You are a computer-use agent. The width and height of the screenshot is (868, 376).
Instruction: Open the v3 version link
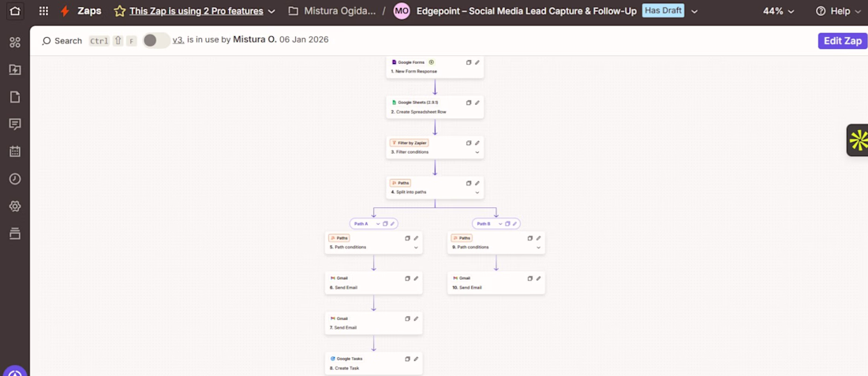click(178, 40)
